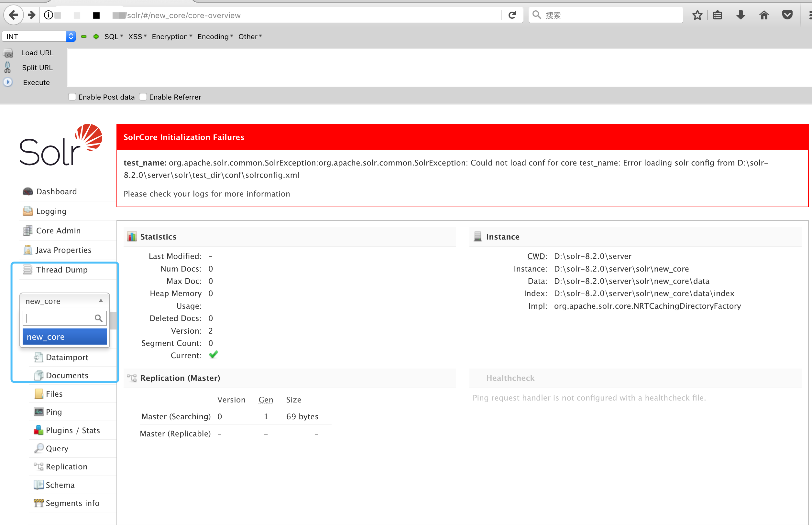Open the downloads arrow icon

[x=741, y=15]
